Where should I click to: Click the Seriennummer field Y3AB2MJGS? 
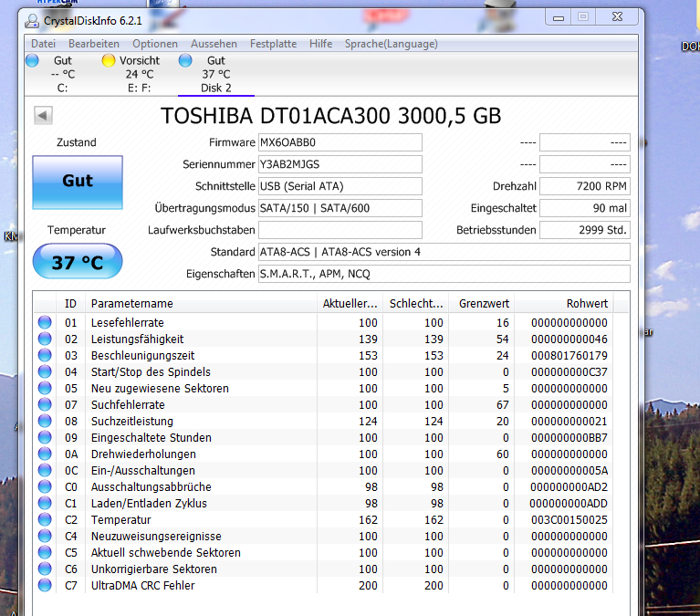tap(340, 164)
